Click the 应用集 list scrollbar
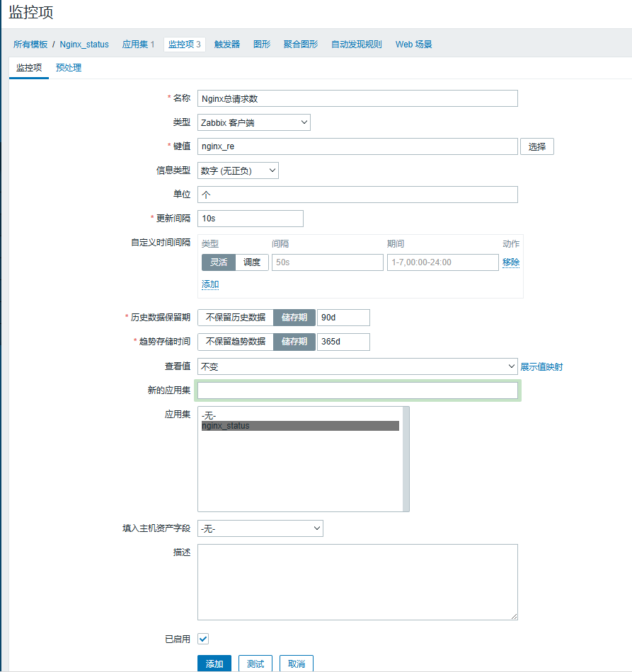This screenshot has height=672, width=632. 406,459
